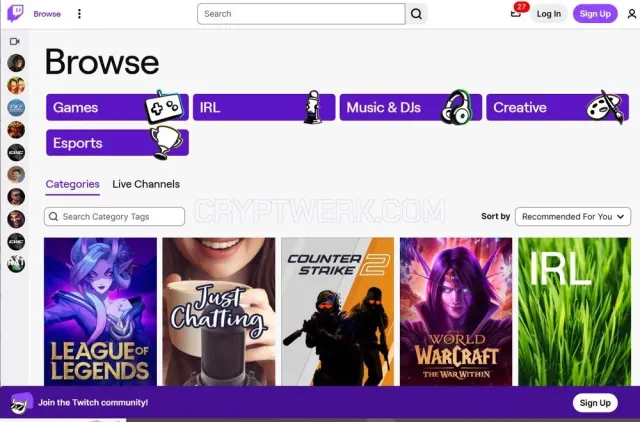The image size is (640, 422).
Task: Click the magnifying glass search button
Action: tap(416, 14)
